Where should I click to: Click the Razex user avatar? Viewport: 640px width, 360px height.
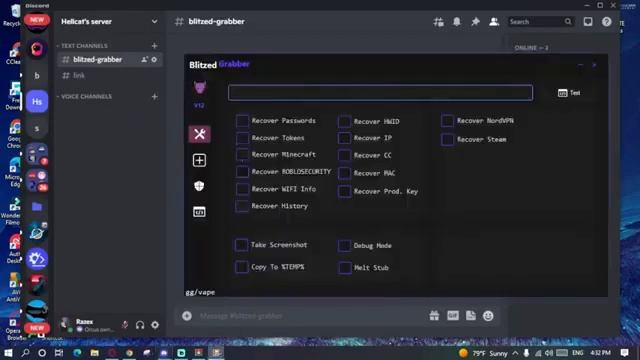point(65,324)
